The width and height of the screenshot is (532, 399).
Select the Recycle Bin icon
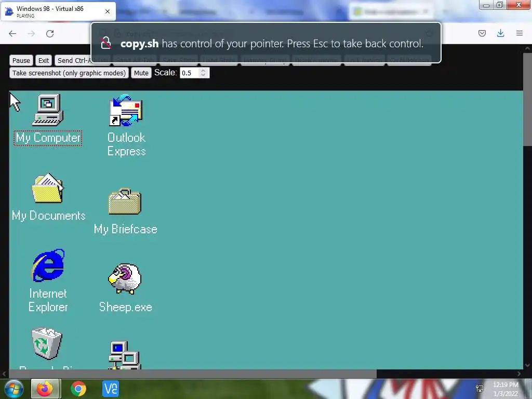click(47, 343)
